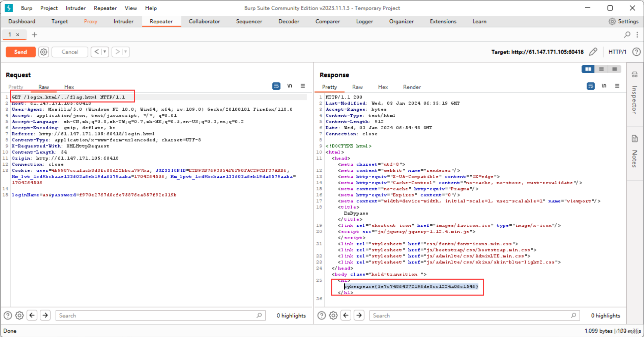Open help icon next to HTTP/1
The height and width of the screenshot is (337, 644).
click(x=637, y=52)
